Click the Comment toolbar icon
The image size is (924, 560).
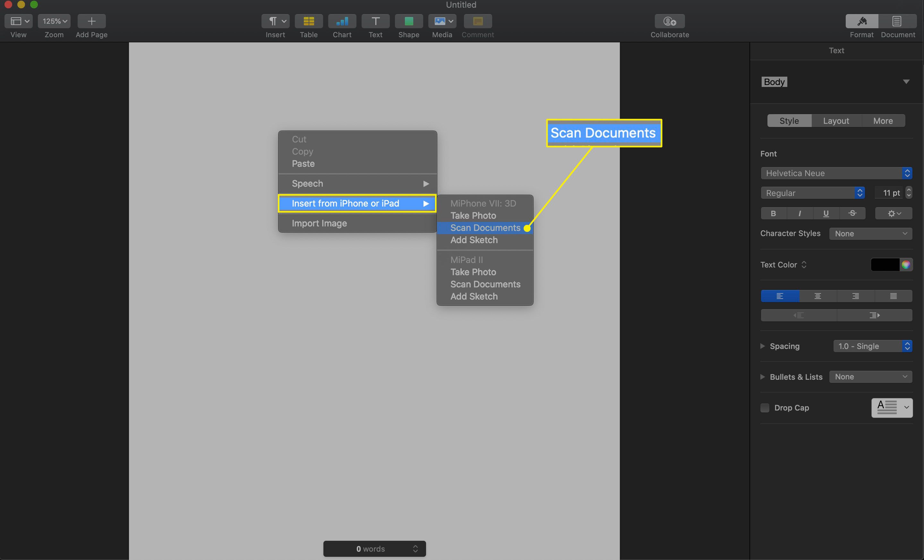click(x=478, y=21)
